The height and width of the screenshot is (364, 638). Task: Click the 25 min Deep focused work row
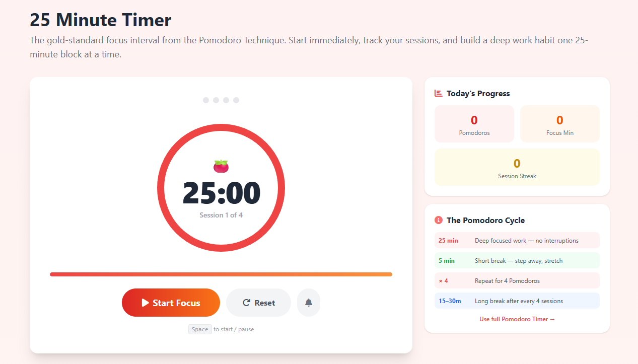tap(517, 240)
